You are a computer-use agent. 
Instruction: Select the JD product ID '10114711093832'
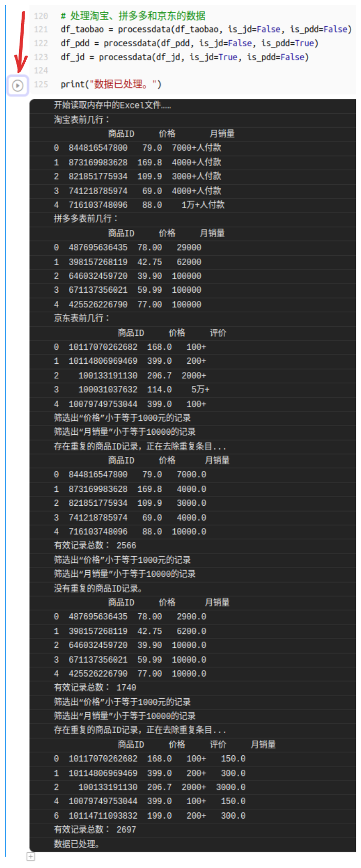point(103,816)
